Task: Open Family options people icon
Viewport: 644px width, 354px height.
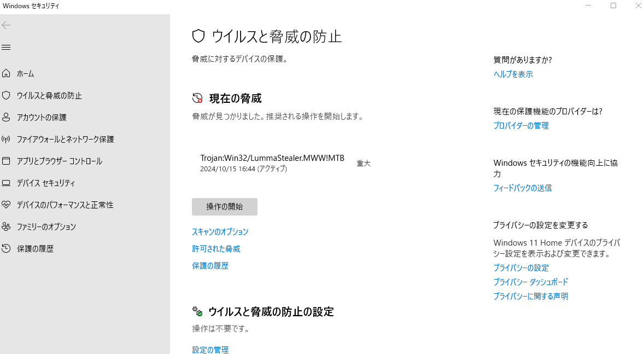Action: coord(7,227)
